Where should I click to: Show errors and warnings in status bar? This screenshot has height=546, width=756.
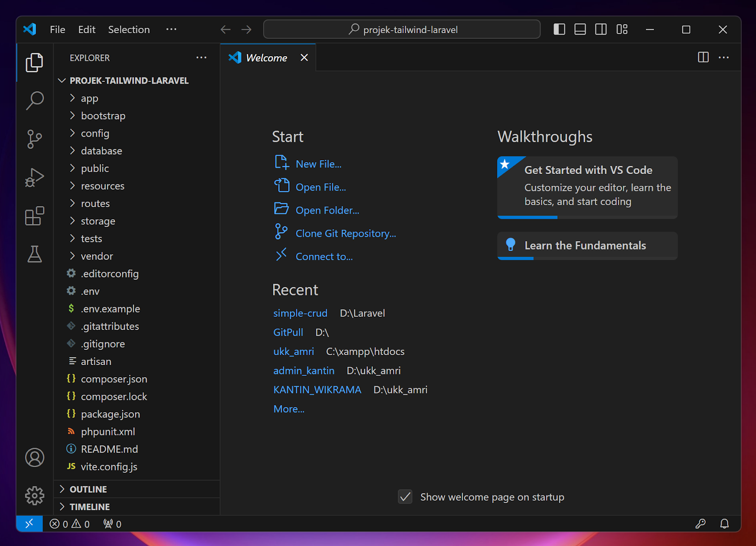(69, 524)
